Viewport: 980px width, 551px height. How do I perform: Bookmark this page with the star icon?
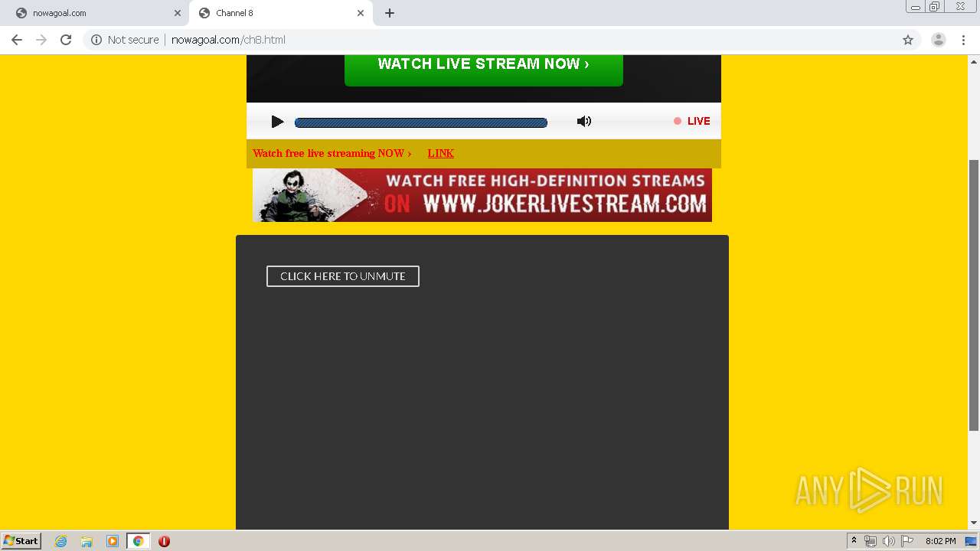[x=908, y=40]
